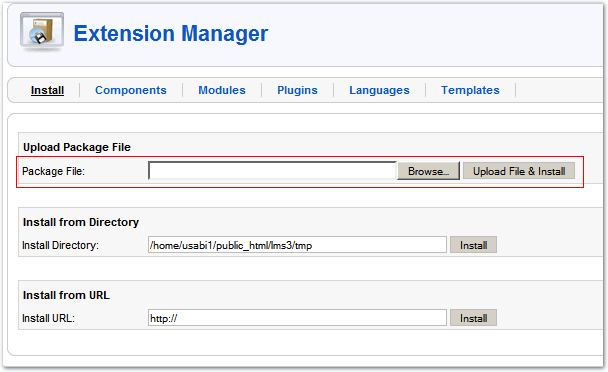Click the Extension Manager package icon
This screenshot has width=608, height=372.
(x=42, y=32)
